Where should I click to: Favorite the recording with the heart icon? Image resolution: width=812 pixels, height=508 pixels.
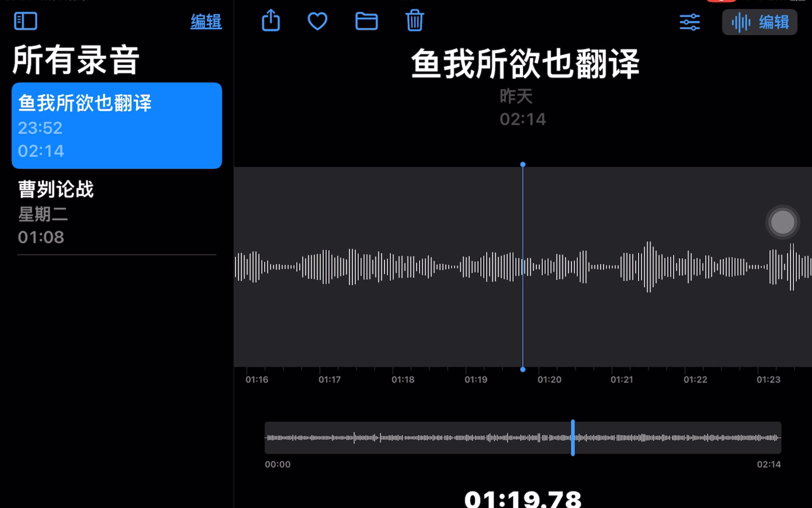click(x=317, y=21)
